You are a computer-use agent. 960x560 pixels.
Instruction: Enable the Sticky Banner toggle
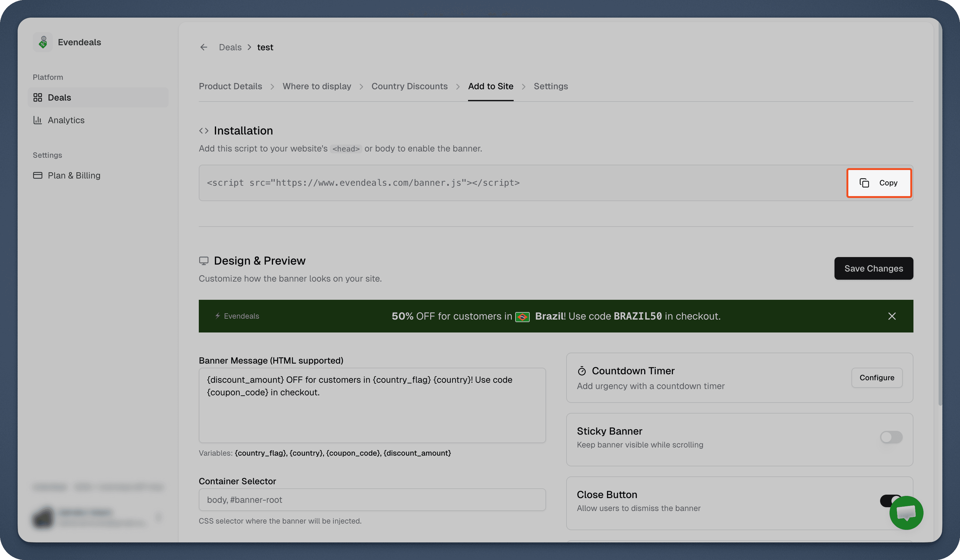pos(891,437)
